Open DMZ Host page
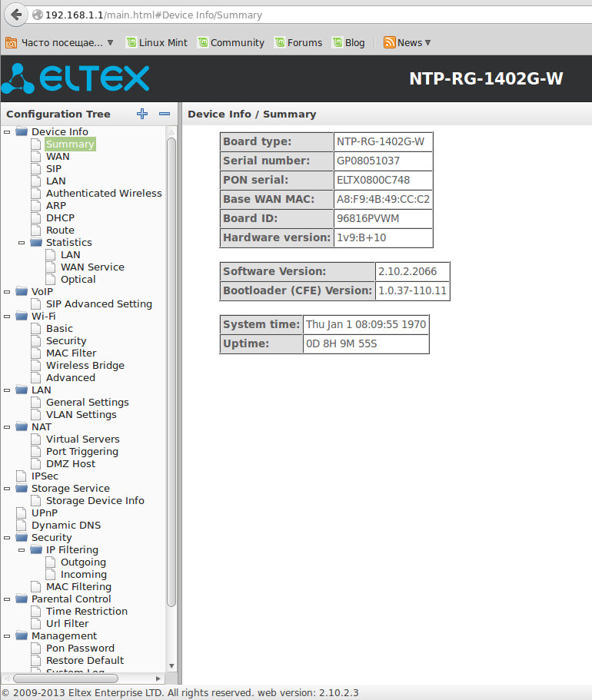This screenshot has height=700, width=592. click(71, 463)
